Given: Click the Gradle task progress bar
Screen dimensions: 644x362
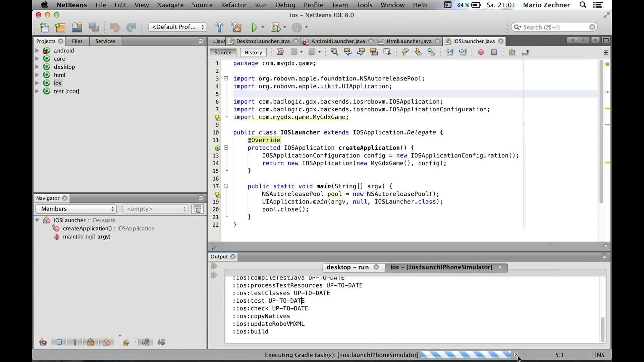Looking at the screenshot, I should pos(466,355).
